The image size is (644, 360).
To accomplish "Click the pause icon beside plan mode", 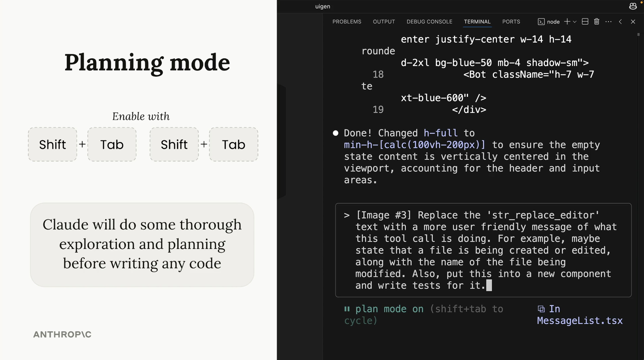I will coord(347,309).
